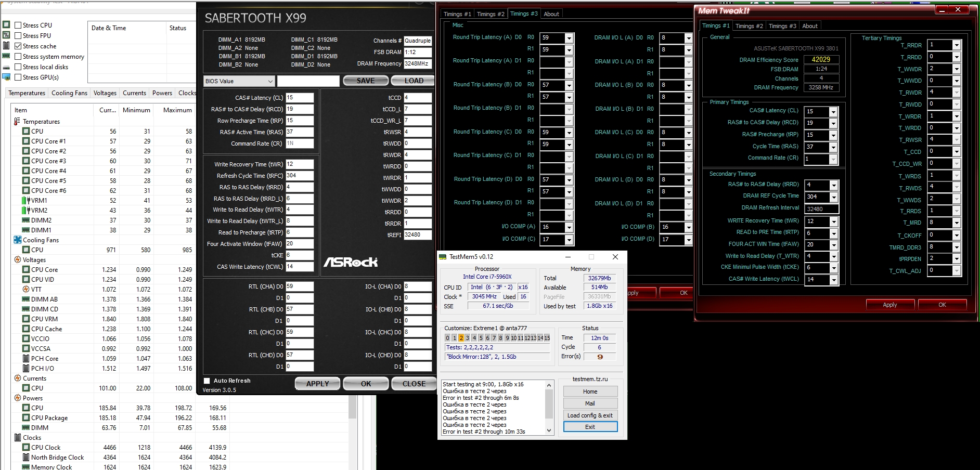
Task: Click the chip icon beside PCH Core
Action: (26, 358)
